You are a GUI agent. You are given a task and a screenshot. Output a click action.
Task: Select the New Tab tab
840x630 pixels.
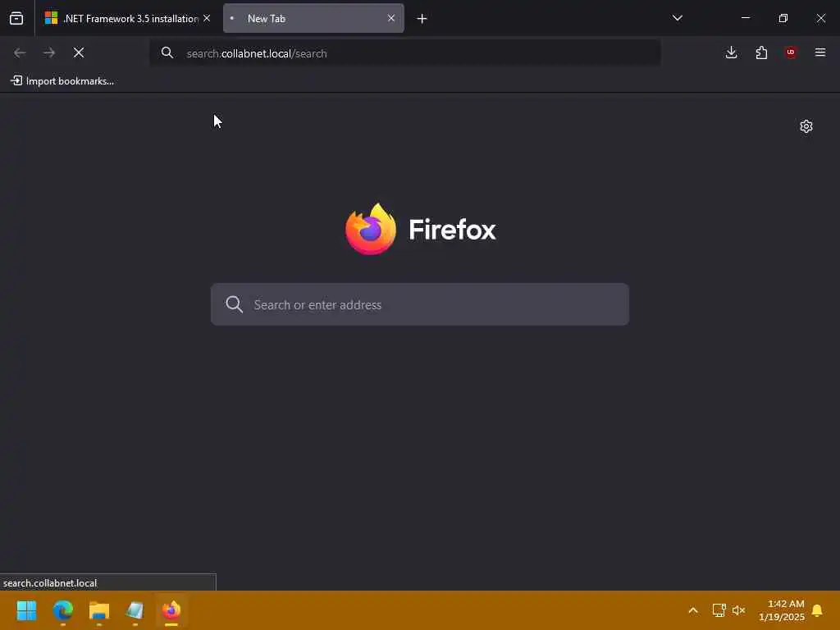313,18
